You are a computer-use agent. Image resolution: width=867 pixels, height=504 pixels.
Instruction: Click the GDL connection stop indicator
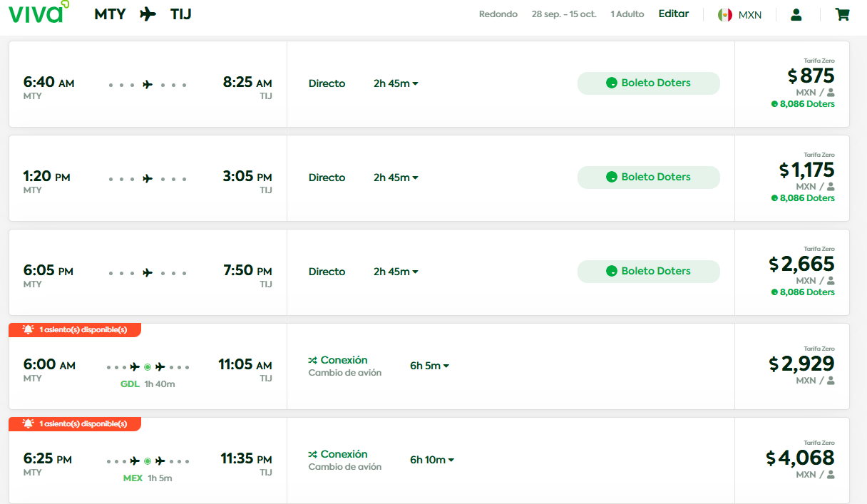148,367
